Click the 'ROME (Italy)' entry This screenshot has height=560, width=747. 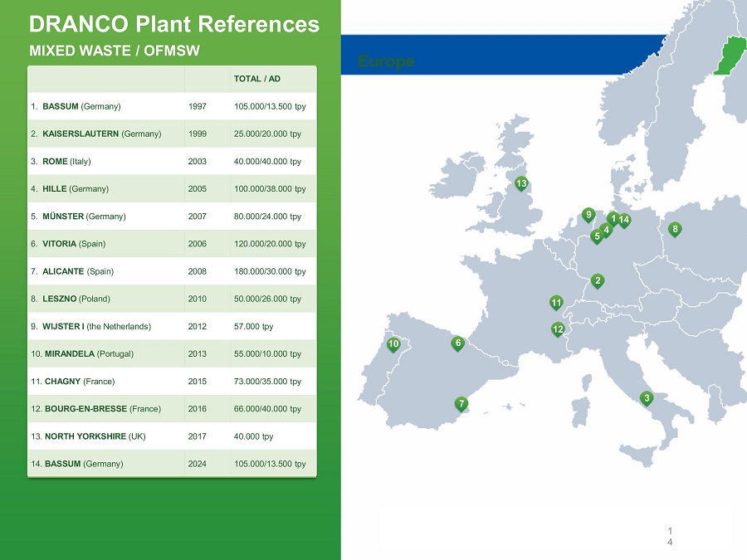pos(66,162)
